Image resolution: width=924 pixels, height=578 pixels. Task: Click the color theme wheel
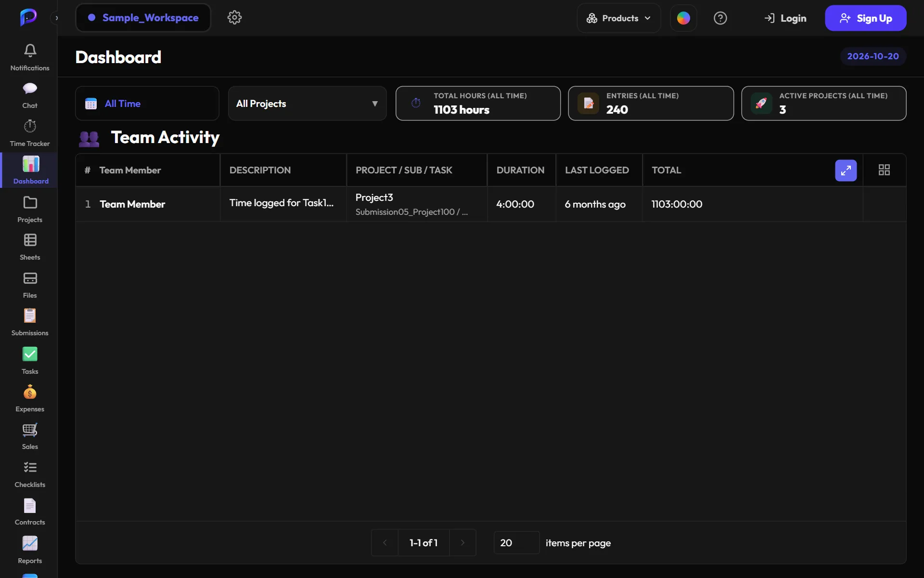tap(683, 18)
